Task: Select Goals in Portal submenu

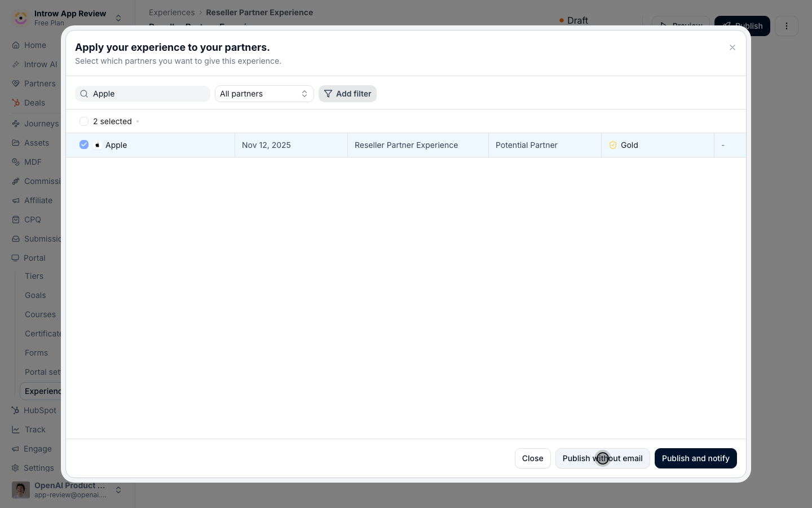Action: pos(35,295)
